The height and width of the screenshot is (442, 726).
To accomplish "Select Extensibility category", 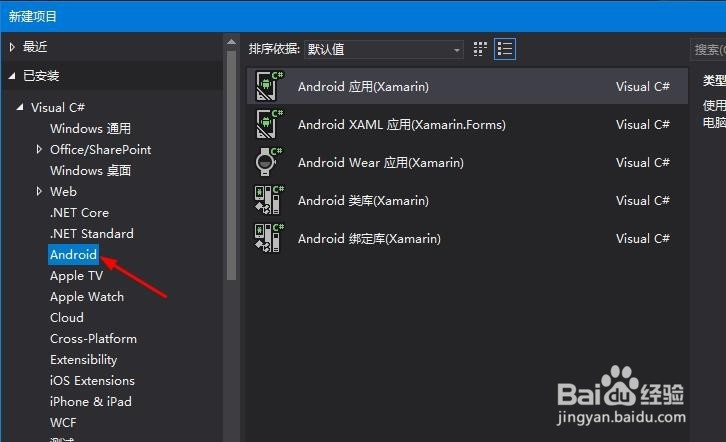I will pyautogui.click(x=83, y=360).
